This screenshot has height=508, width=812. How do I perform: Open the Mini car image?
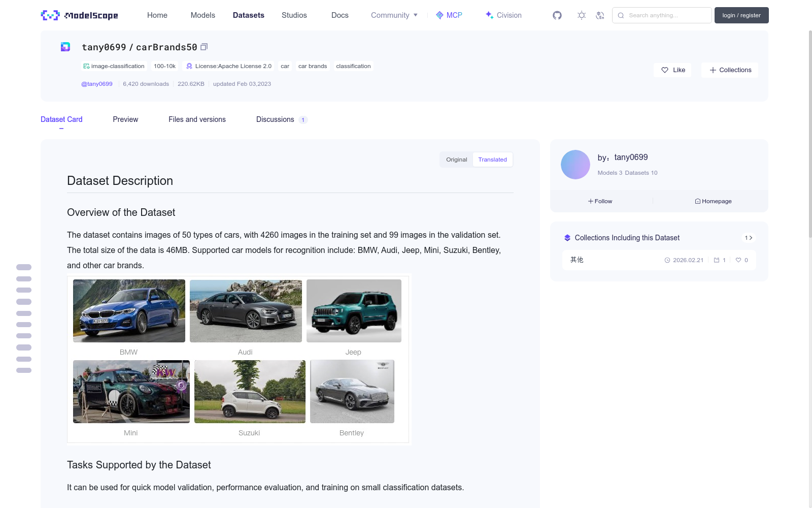(131, 392)
